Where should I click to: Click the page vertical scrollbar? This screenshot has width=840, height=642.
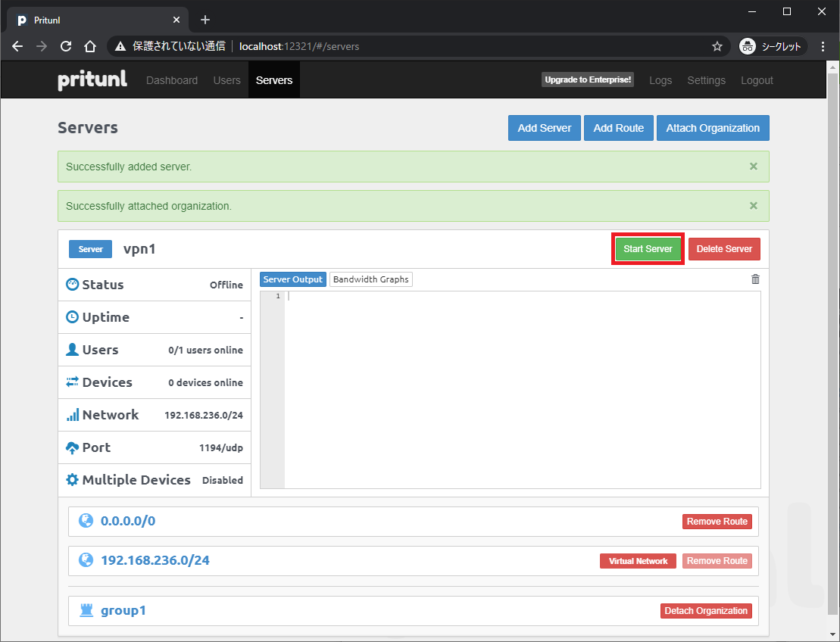click(832, 343)
